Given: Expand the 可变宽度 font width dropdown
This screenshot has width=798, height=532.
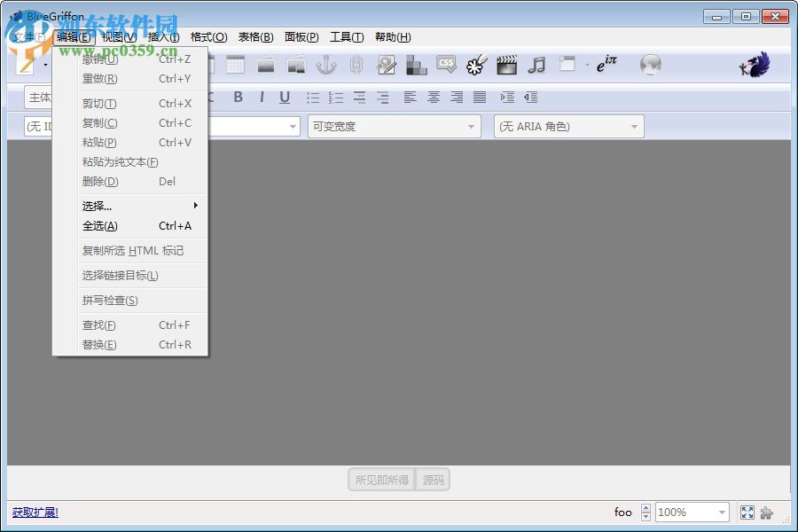Looking at the screenshot, I should [x=395, y=126].
